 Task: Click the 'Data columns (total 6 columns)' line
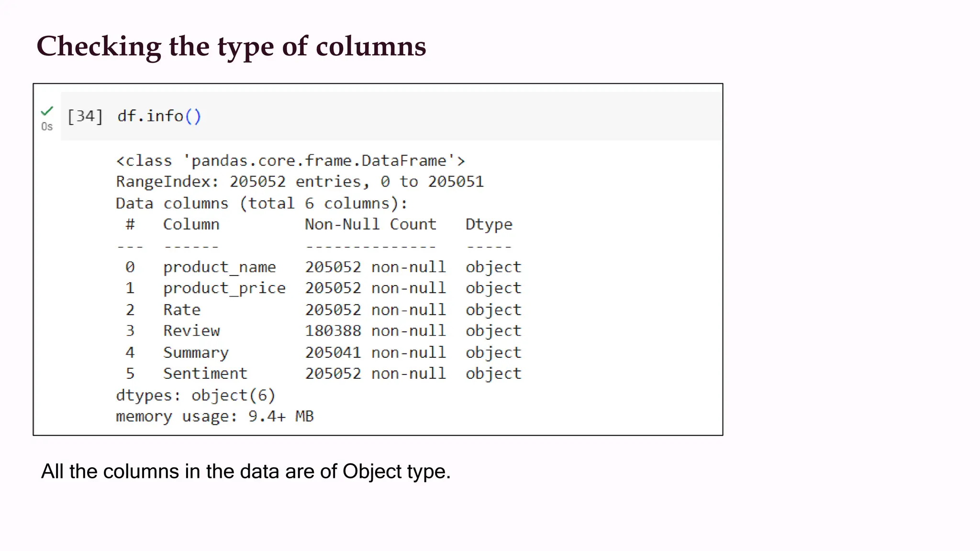click(x=261, y=203)
